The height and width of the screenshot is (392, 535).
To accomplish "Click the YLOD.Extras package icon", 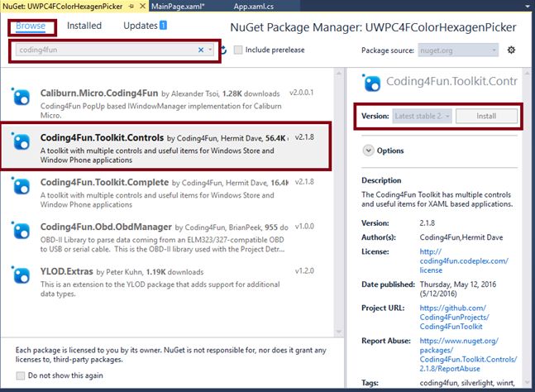I will tap(21, 275).
